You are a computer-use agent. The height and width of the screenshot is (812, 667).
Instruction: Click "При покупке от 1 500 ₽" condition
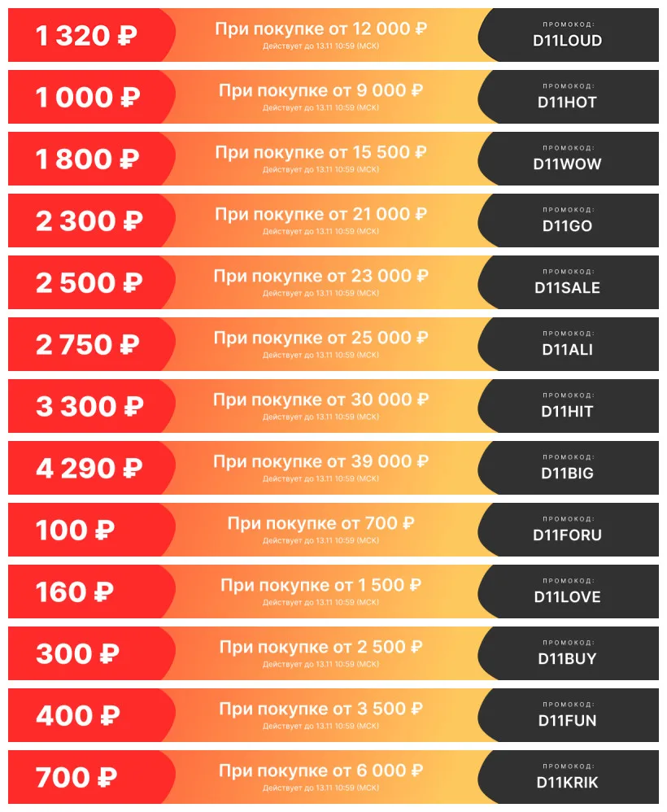coord(320,585)
